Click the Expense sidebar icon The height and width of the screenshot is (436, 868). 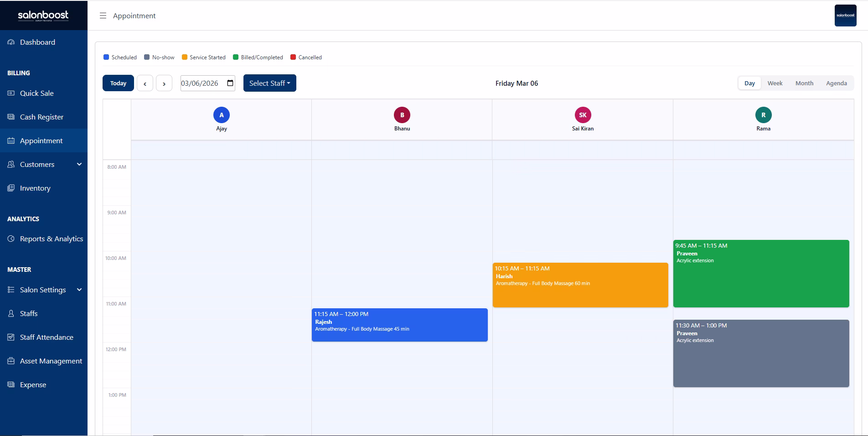point(11,384)
